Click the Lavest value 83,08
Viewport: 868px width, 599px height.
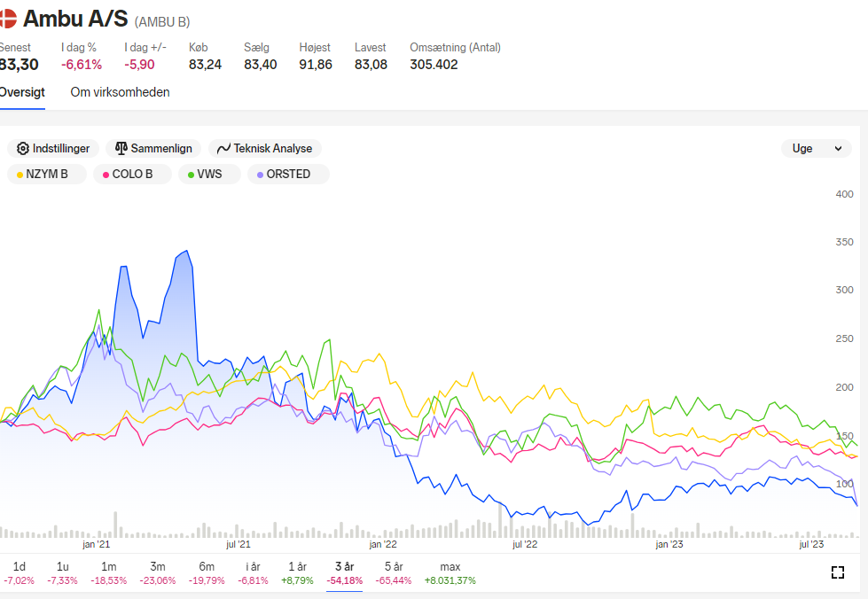coord(371,65)
